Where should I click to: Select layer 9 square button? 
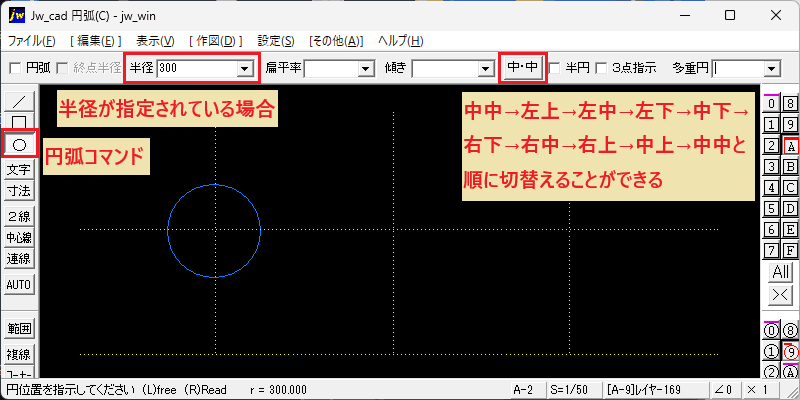tap(790, 124)
